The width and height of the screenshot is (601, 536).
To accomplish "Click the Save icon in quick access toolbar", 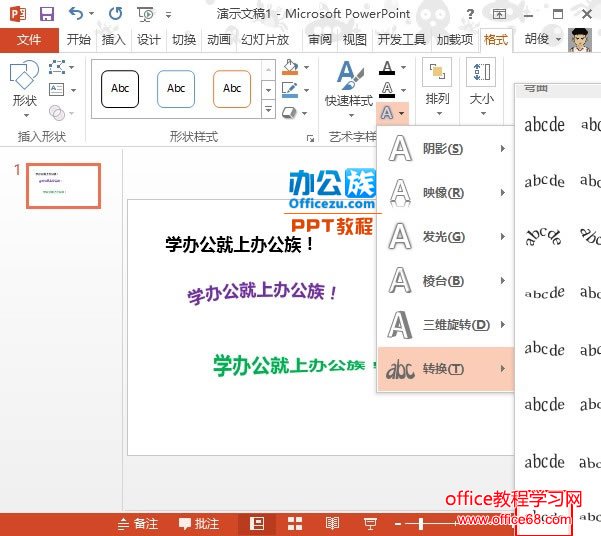I will coord(47,14).
